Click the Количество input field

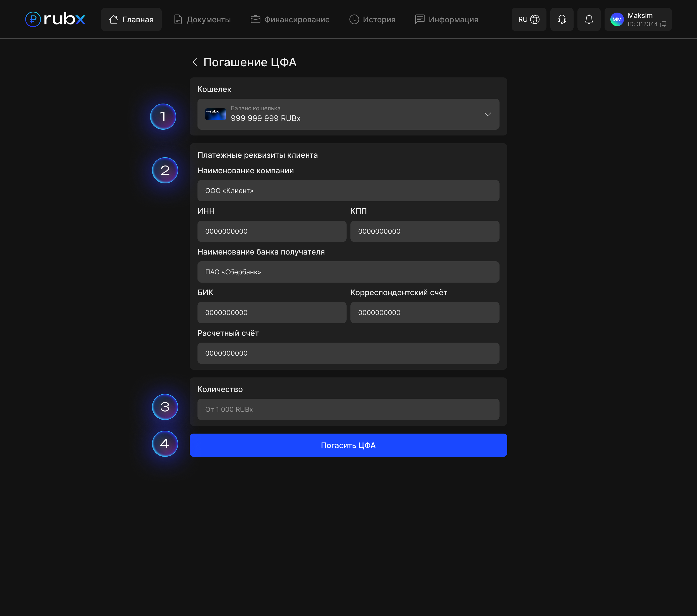coord(348,409)
